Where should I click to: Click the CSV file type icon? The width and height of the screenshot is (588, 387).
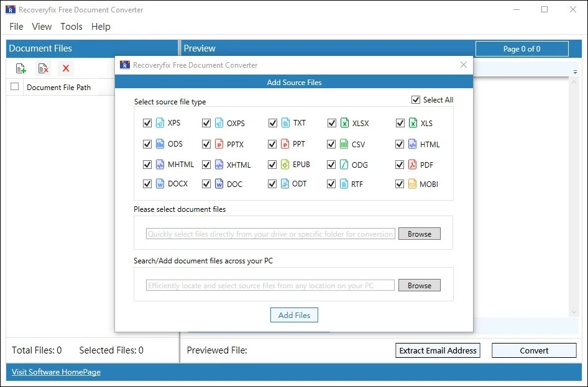point(344,144)
